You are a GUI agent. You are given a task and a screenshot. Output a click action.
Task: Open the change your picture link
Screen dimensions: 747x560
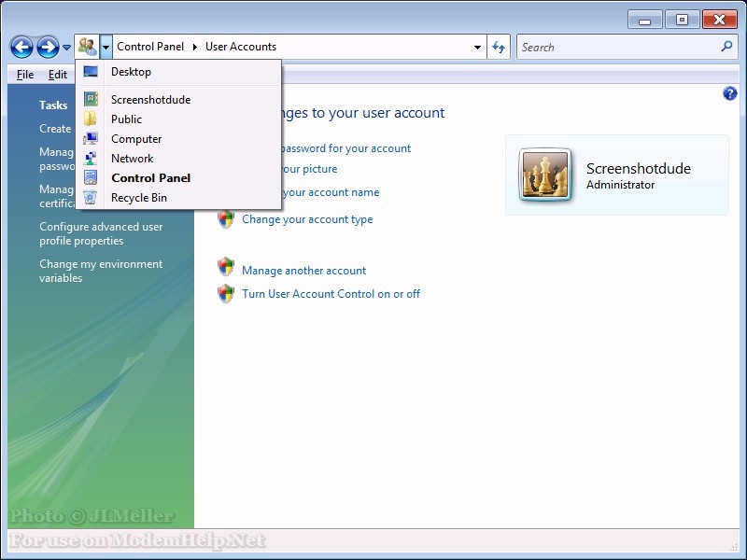point(309,169)
